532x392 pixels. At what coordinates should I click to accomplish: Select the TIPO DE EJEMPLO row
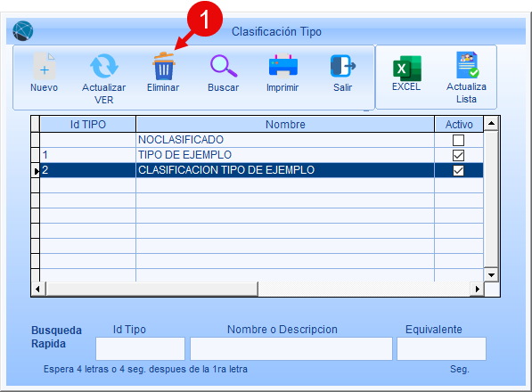click(x=262, y=155)
